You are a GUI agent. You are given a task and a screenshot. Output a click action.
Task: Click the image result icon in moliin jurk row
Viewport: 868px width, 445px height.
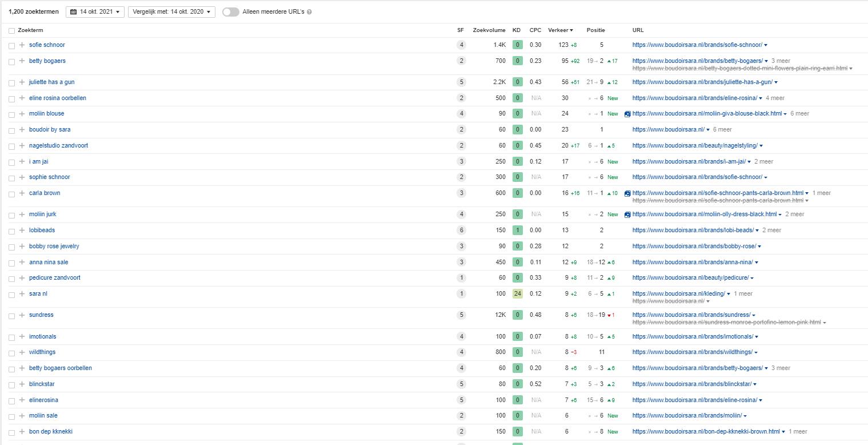click(x=627, y=214)
